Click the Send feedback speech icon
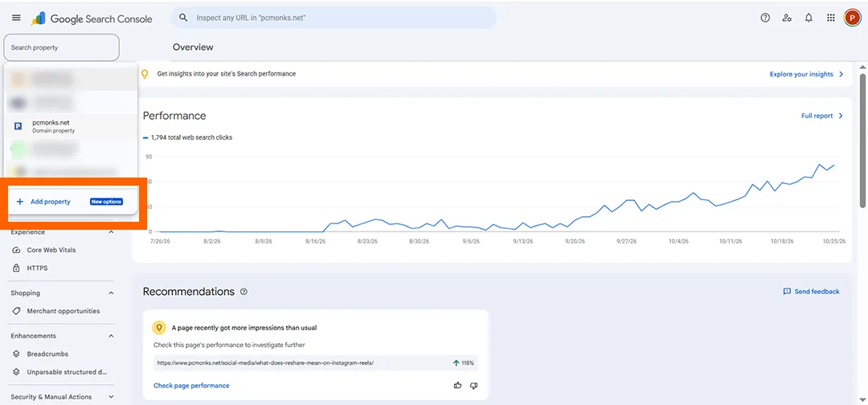This screenshot has height=405, width=868. coord(787,292)
